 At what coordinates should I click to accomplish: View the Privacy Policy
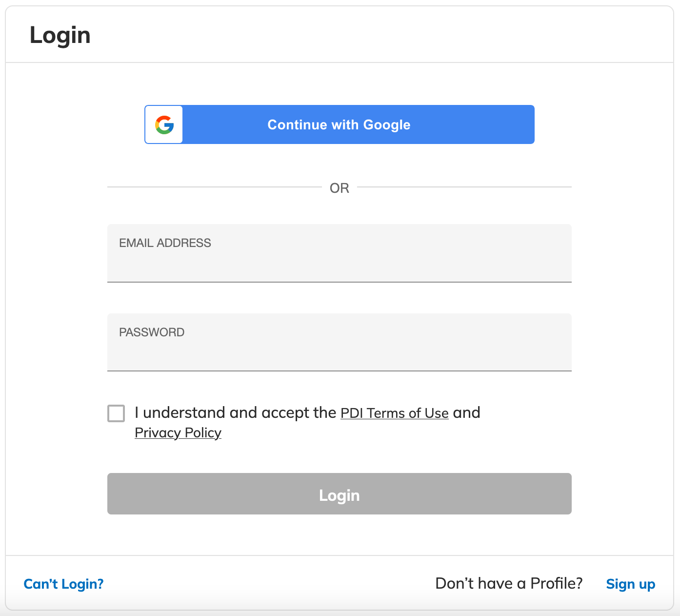178,432
